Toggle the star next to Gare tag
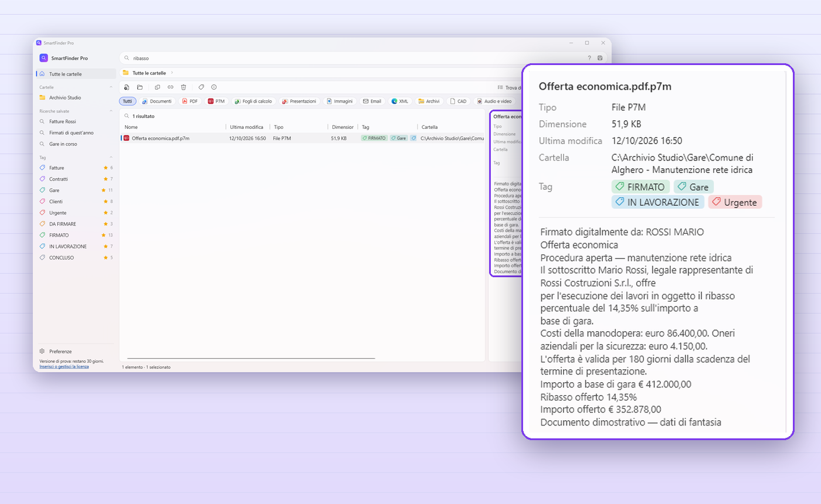This screenshot has height=504, width=821. 103,190
